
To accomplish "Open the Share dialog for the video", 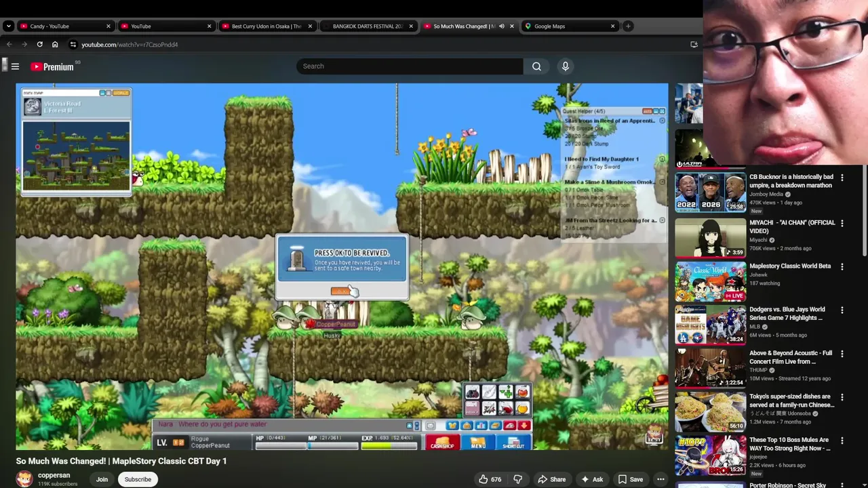I will 551,479.
